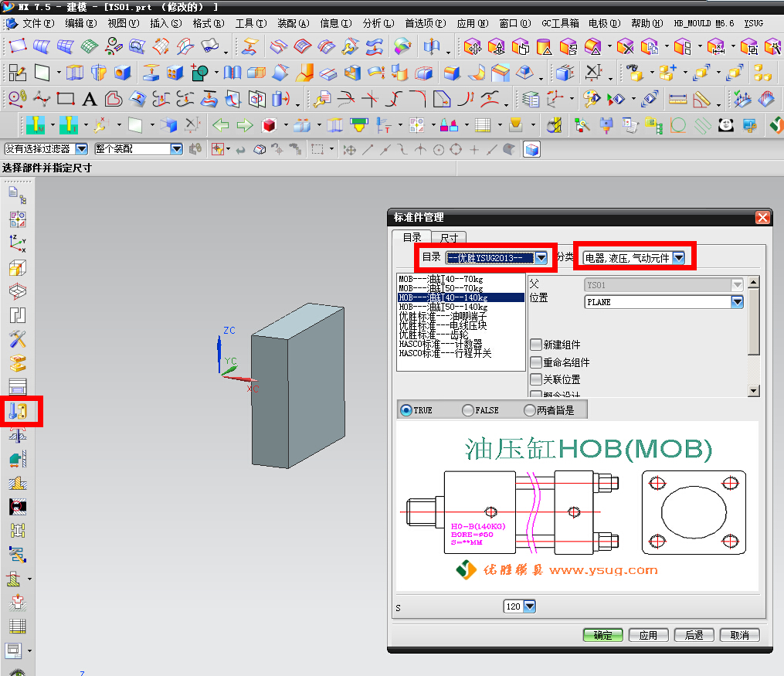Open Layer Settings stacked-sheets icon

coord(531,99)
